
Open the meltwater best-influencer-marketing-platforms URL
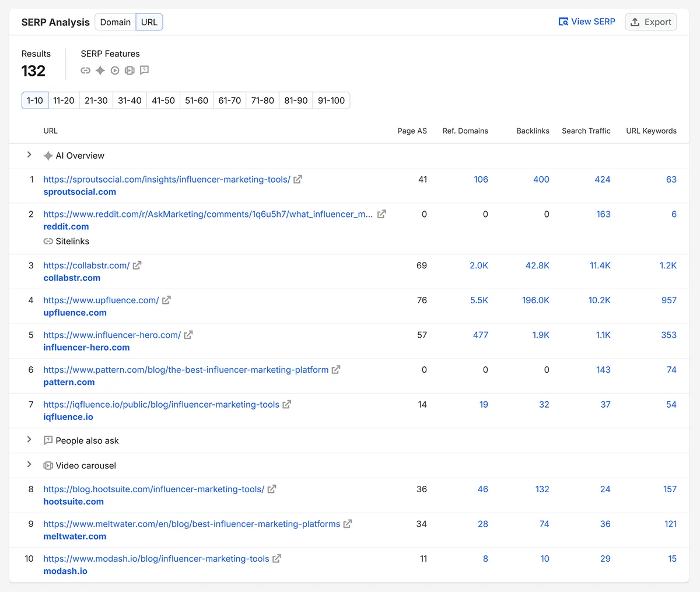(x=191, y=524)
